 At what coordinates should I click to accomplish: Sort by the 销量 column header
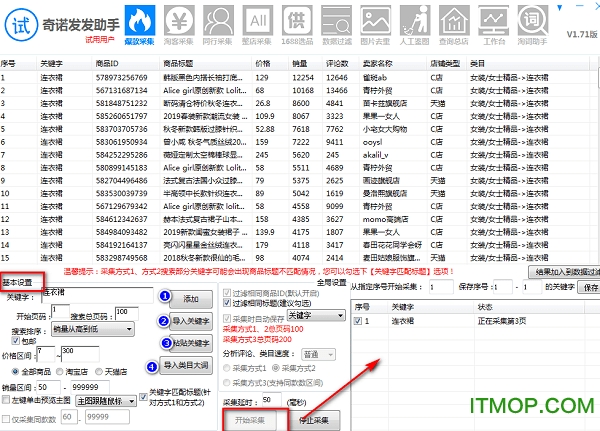coord(305,64)
